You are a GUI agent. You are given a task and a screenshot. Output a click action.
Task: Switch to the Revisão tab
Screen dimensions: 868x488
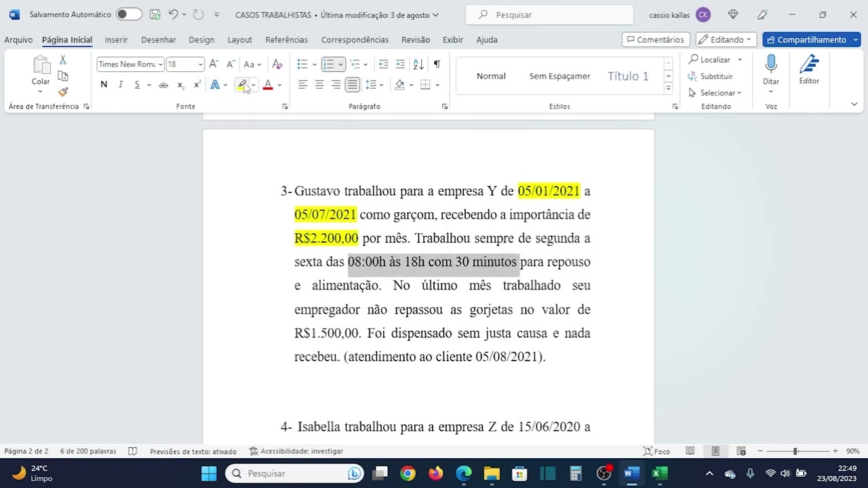point(416,40)
